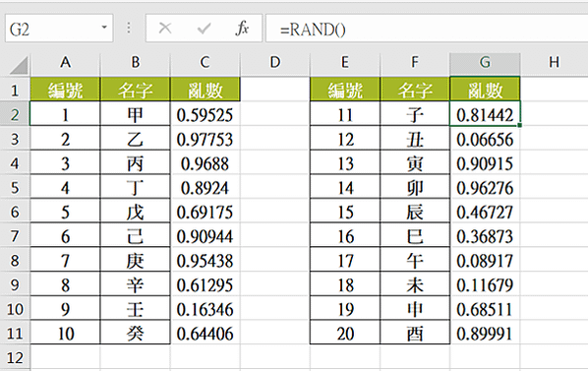Click the formula bar options dots
Image resolution: width=588 pixels, height=371 pixels.
coord(129,29)
